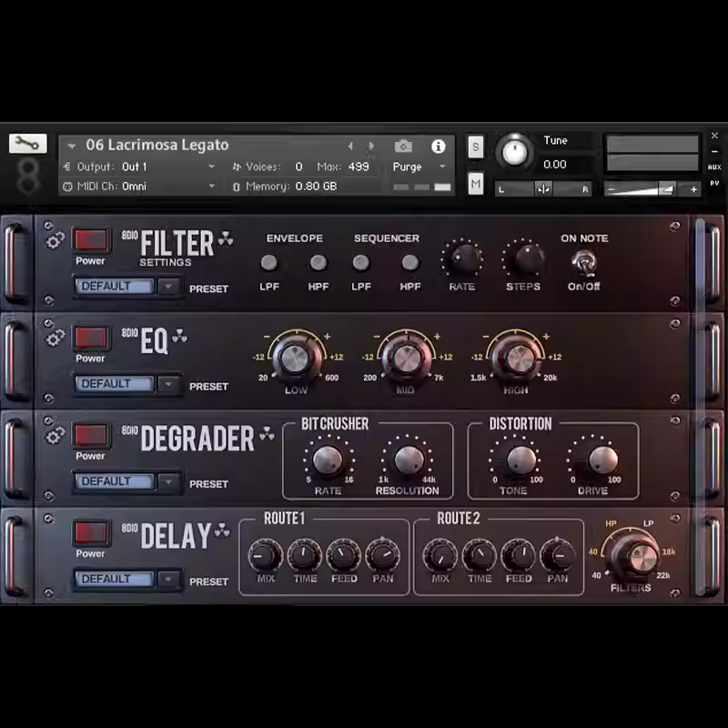The height and width of the screenshot is (728, 728).
Task: Mute the instrument with M button
Action: pos(475,184)
